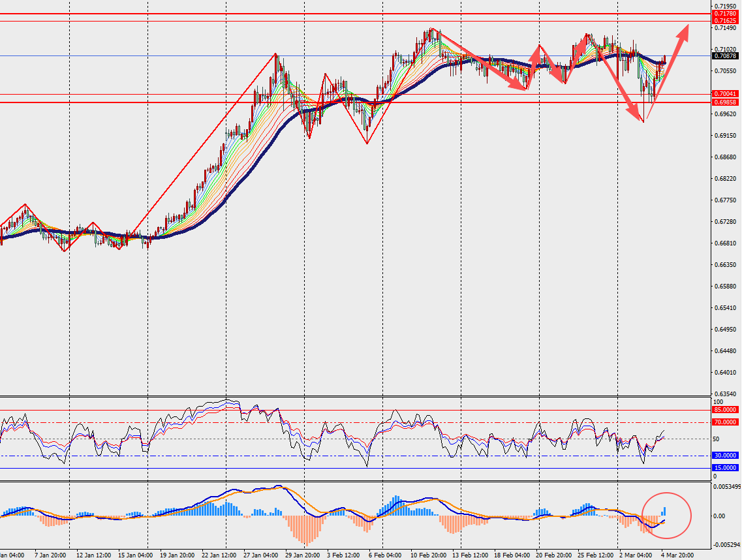Click the 0.71625 resistance level label

point(725,21)
